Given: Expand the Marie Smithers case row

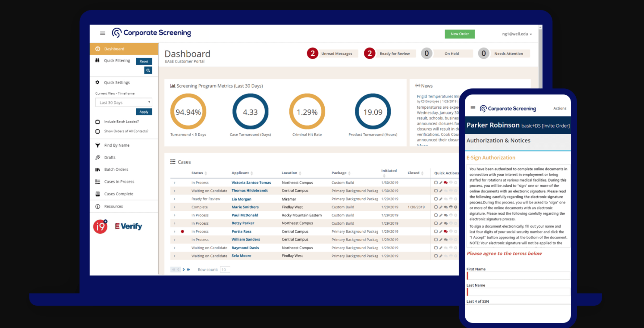Looking at the screenshot, I should (x=175, y=207).
